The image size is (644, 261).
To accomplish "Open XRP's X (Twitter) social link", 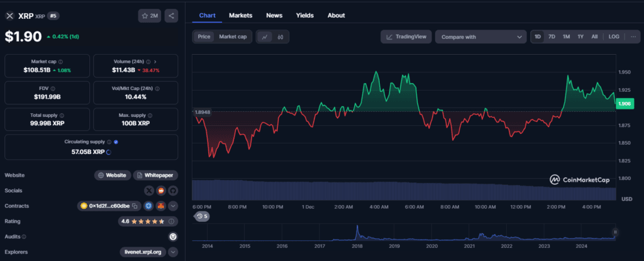I will (x=150, y=191).
